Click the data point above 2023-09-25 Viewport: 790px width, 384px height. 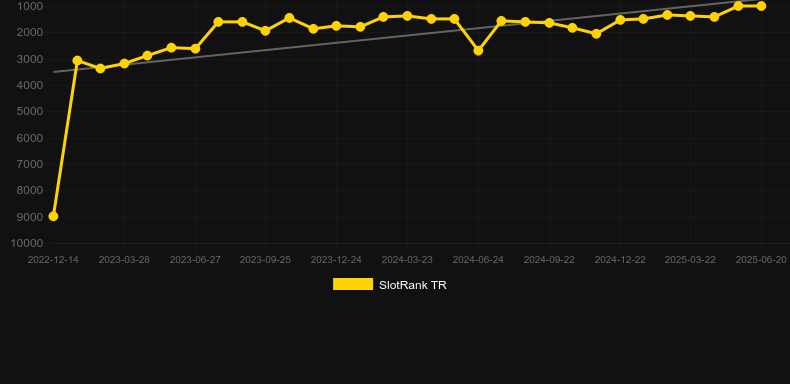[x=266, y=31]
